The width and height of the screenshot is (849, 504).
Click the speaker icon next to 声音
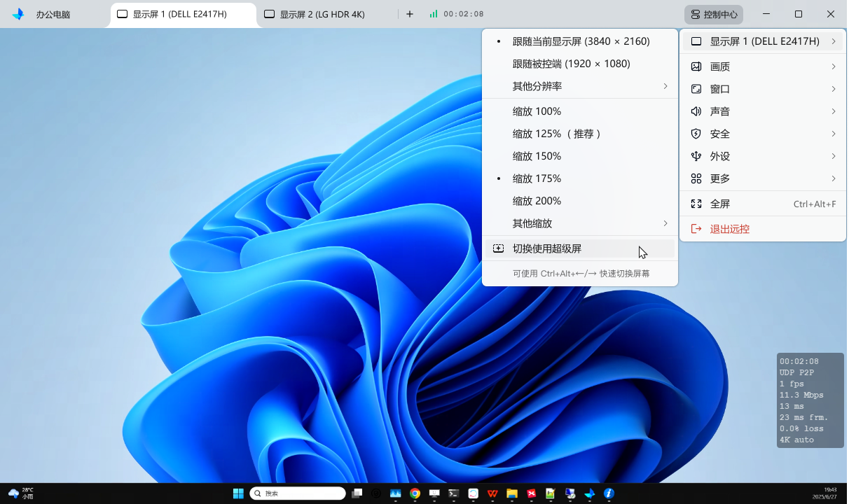click(696, 111)
